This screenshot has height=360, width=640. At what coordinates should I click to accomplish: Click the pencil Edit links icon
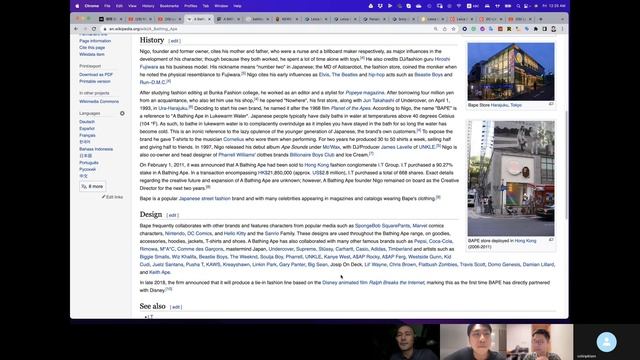[103, 197]
